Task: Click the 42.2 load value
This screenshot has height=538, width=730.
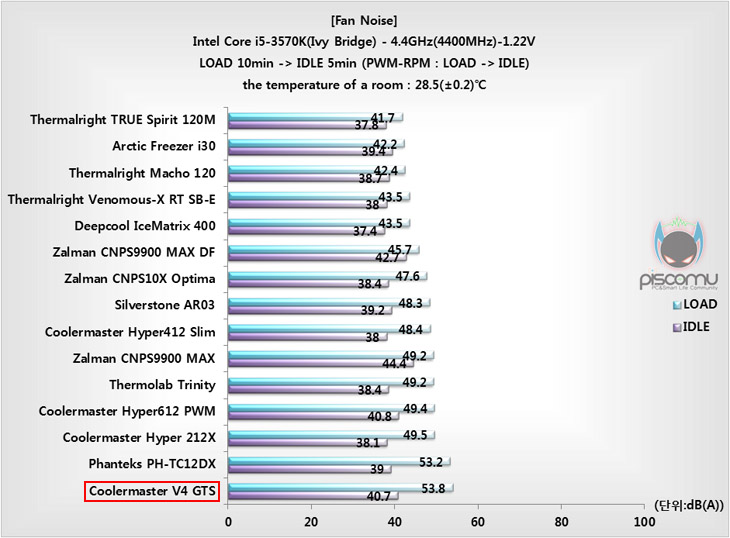Action: pyautogui.click(x=385, y=145)
